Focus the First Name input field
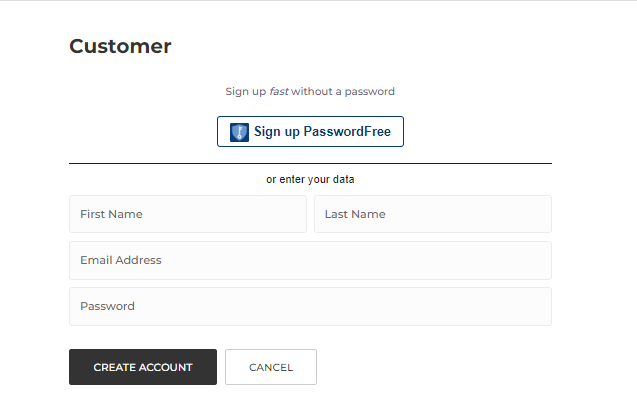 coord(187,214)
